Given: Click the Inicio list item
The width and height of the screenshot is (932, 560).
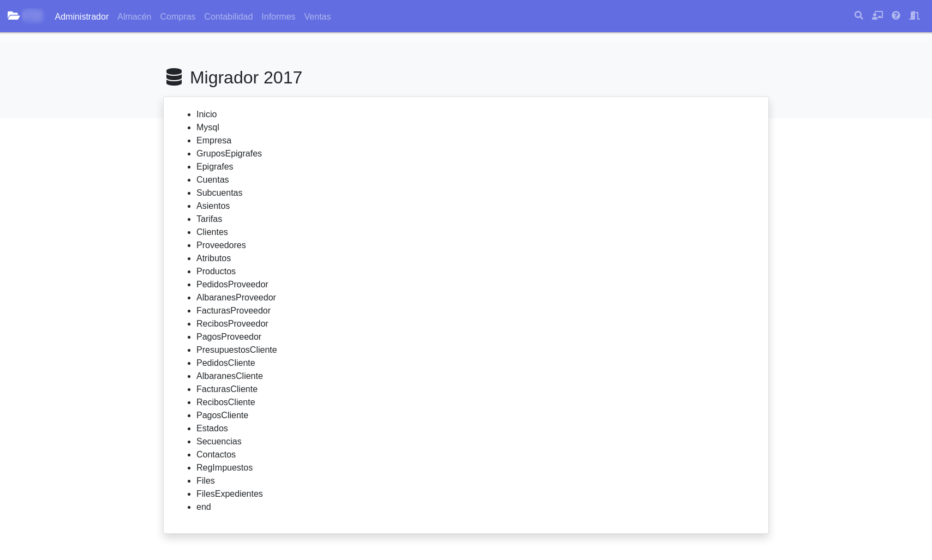Looking at the screenshot, I should (206, 114).
